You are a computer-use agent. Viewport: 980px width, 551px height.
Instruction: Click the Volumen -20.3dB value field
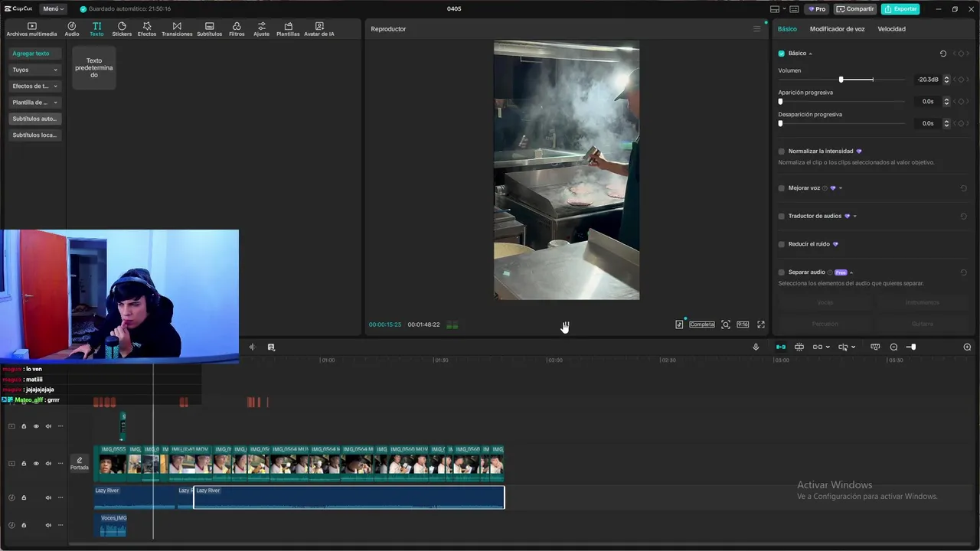click(x=927, y=80)
